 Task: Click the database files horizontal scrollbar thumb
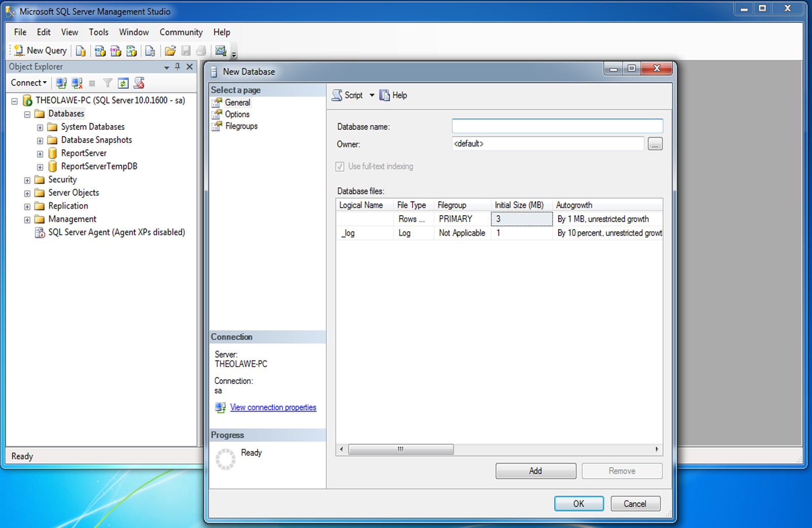click(x=401, y=449)
